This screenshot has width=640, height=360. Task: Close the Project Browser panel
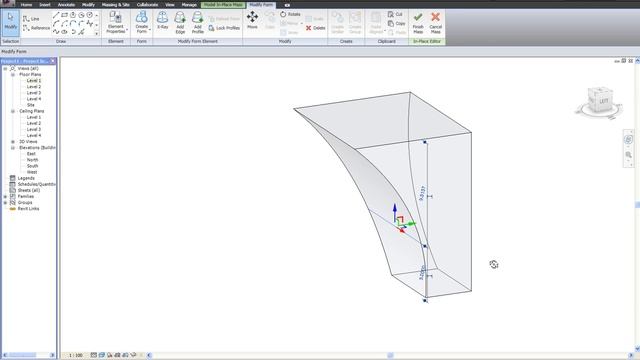pyautogui.click(x=53, y=61)
